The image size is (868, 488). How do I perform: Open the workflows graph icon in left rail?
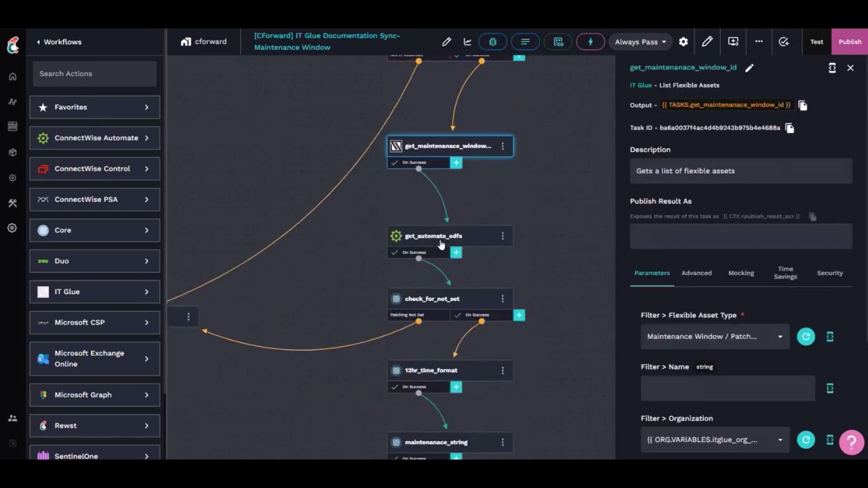12,102
